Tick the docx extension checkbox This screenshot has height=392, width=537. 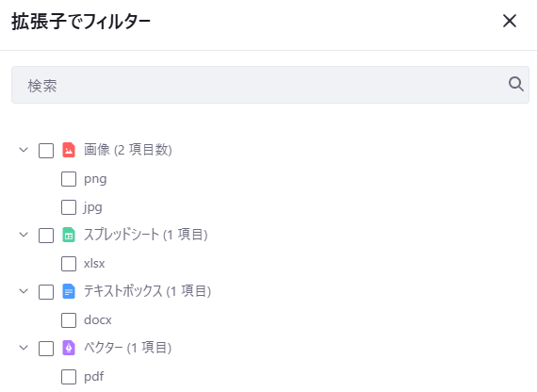point(69,320)
